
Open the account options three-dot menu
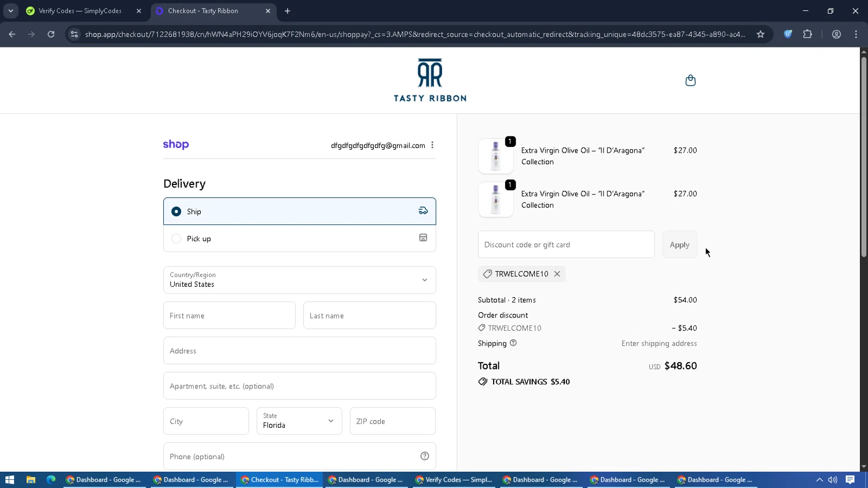pos(432,145)
